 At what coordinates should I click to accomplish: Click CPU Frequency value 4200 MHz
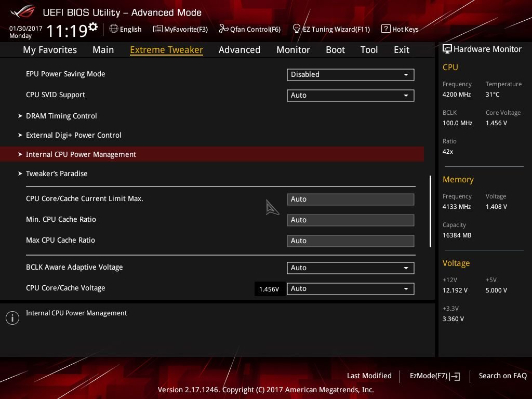tap(457, 95)
